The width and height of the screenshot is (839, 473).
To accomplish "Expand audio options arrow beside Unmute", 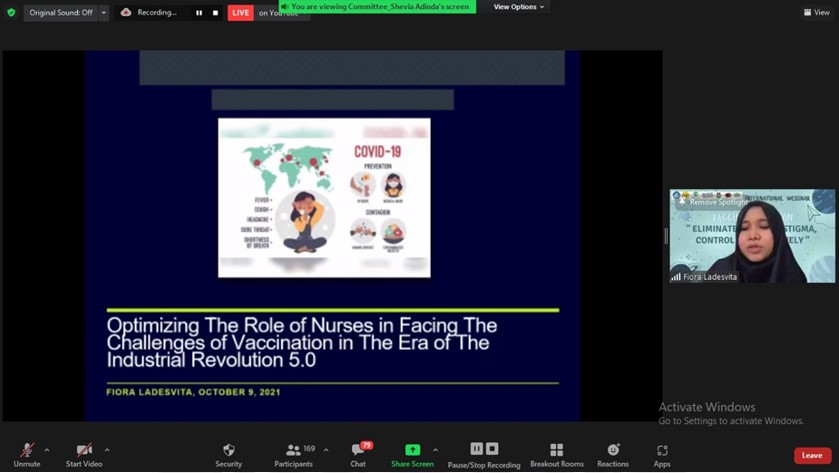I will (47, 450).
